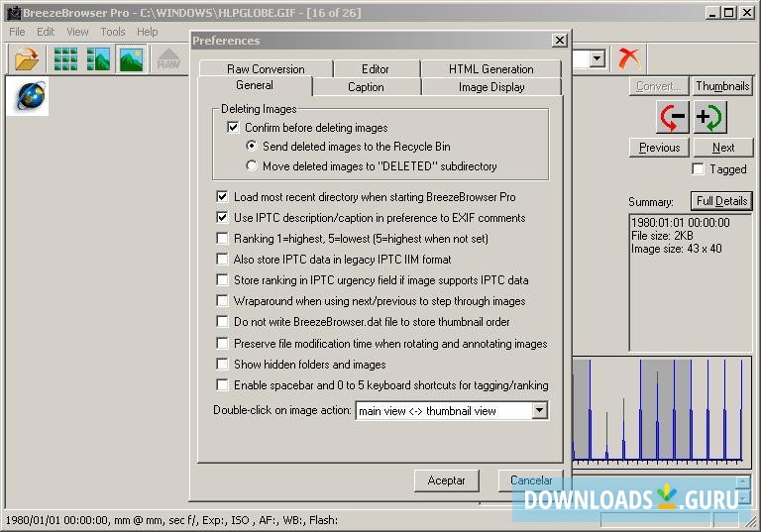Open Full Details for the image
761x532 pixels.
point(721,201)
